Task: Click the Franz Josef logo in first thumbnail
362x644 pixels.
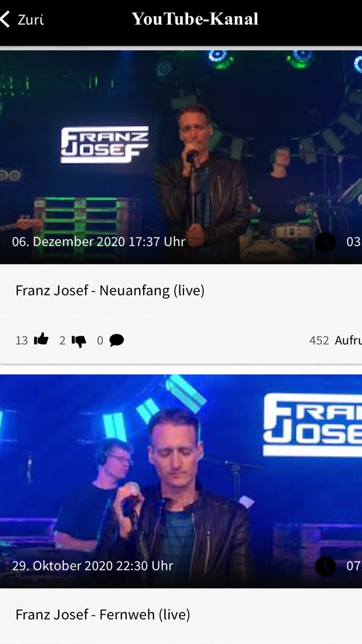Action: (105, 145)
